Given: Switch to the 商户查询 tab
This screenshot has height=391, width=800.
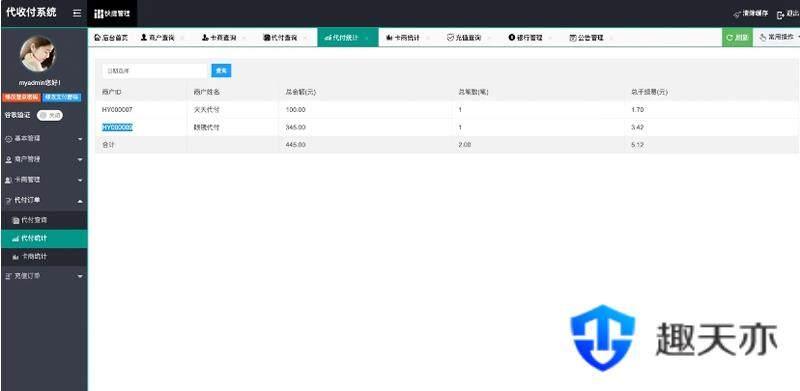Looking at the screenshot, I should pyautogui.click(x=158, y=38).
